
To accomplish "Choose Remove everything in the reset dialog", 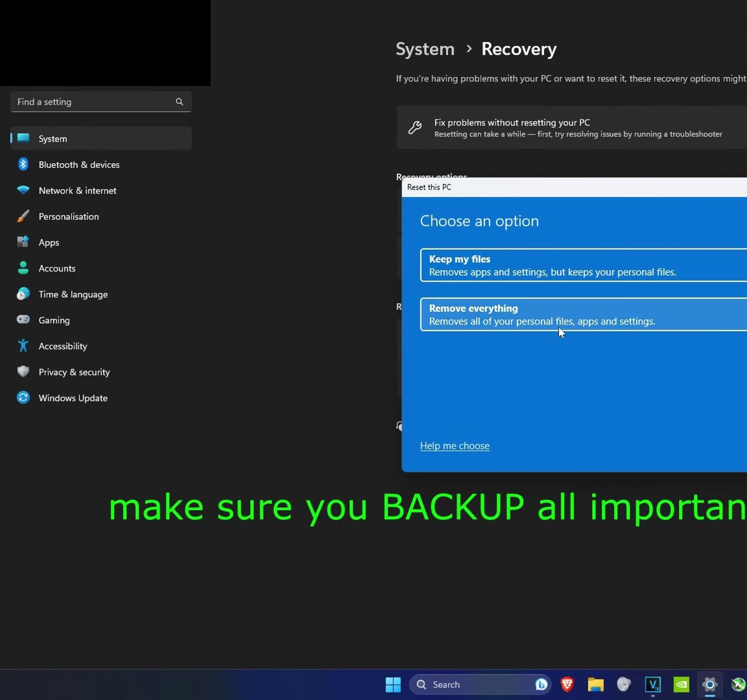I will point(584,314).
